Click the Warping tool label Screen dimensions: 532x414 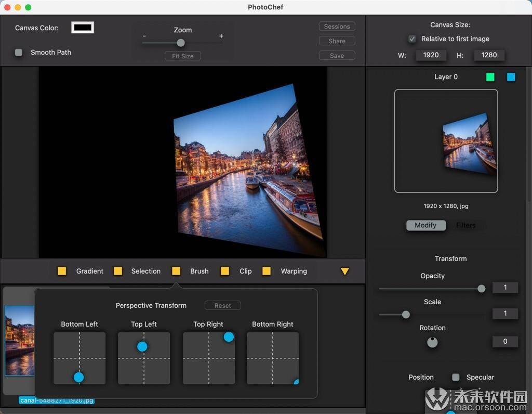[x=294, y=271]
